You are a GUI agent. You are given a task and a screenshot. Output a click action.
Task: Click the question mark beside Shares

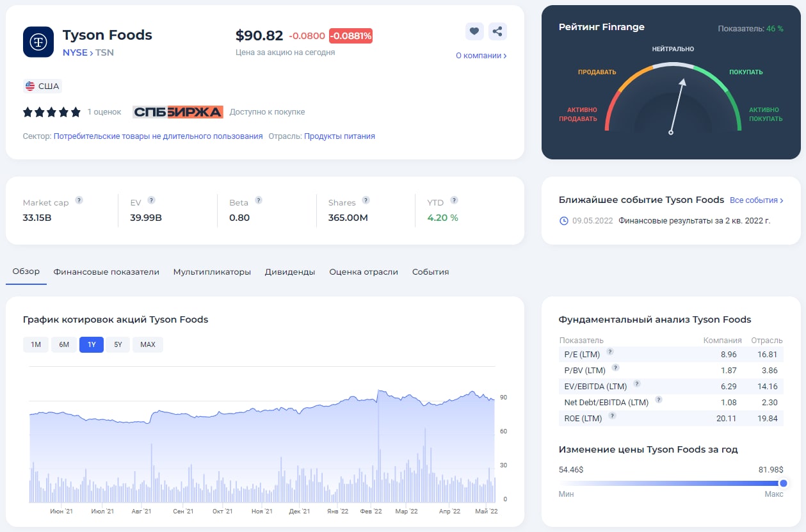click(x=366, y=200)
